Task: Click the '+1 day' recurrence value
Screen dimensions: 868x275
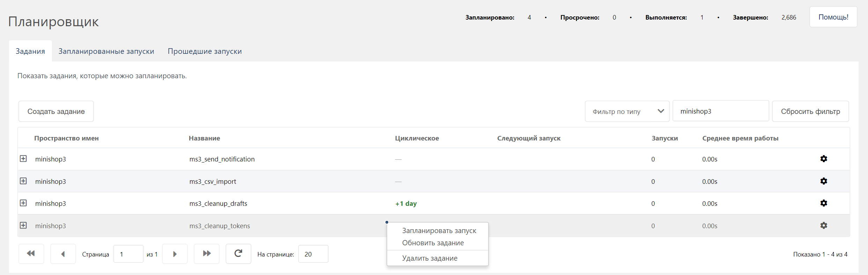Action: [406, 203]
